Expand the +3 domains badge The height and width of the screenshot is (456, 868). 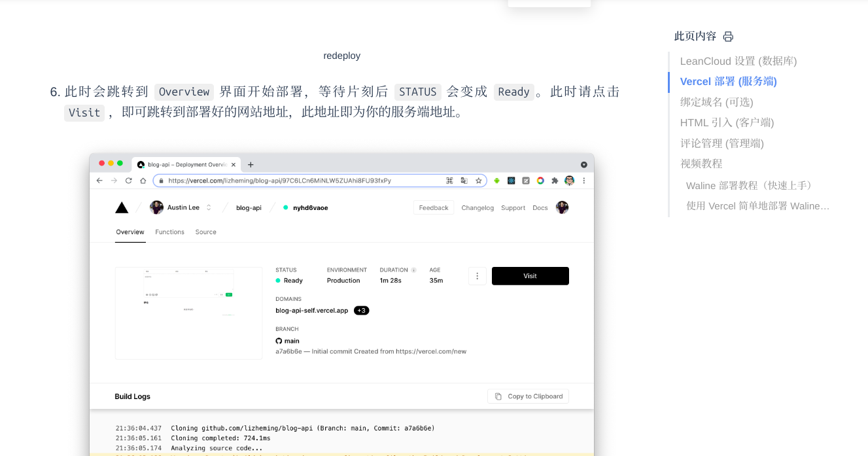click(361, 310)
